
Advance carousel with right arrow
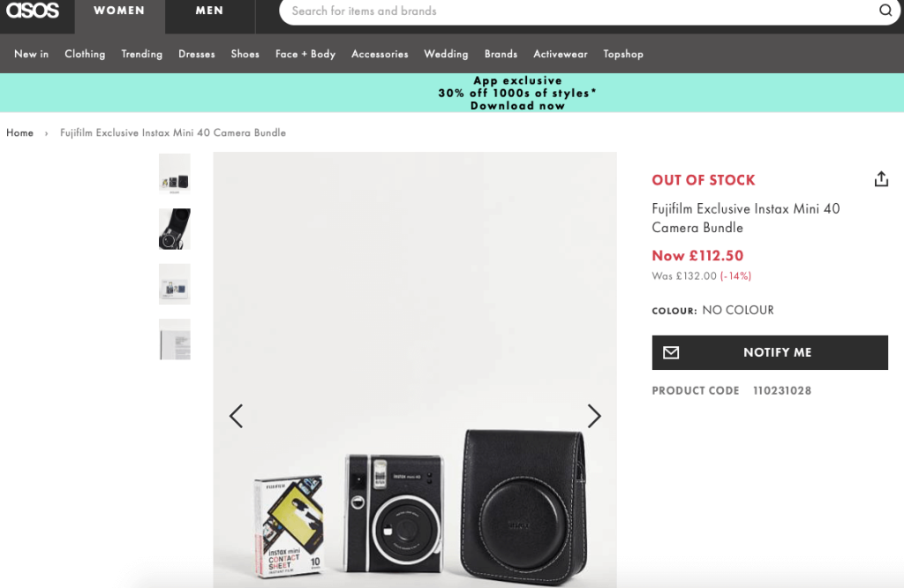pyautogui.click(x=594, y=416)
